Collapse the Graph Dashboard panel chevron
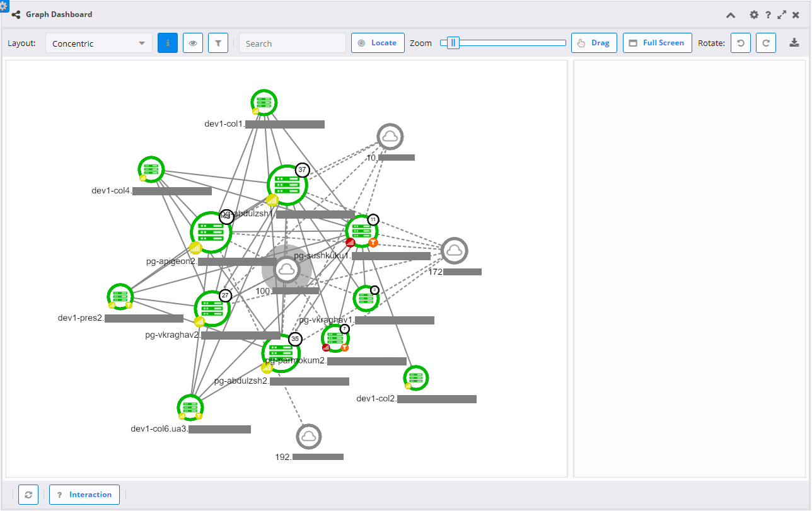 [x=731, y=14]
